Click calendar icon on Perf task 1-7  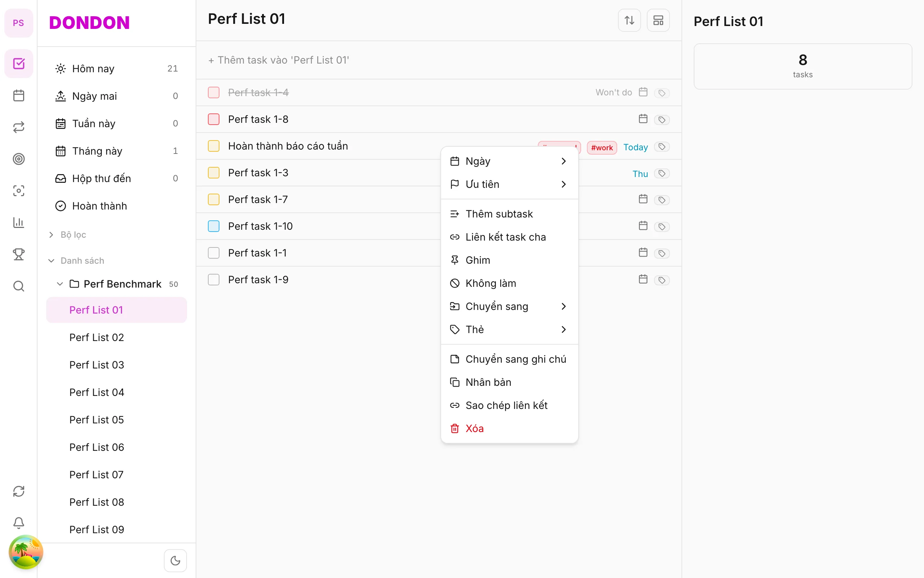click(643, 199)
